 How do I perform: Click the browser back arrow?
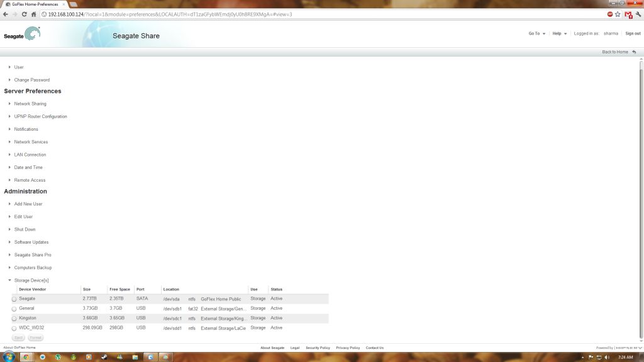tap(5, 14)
